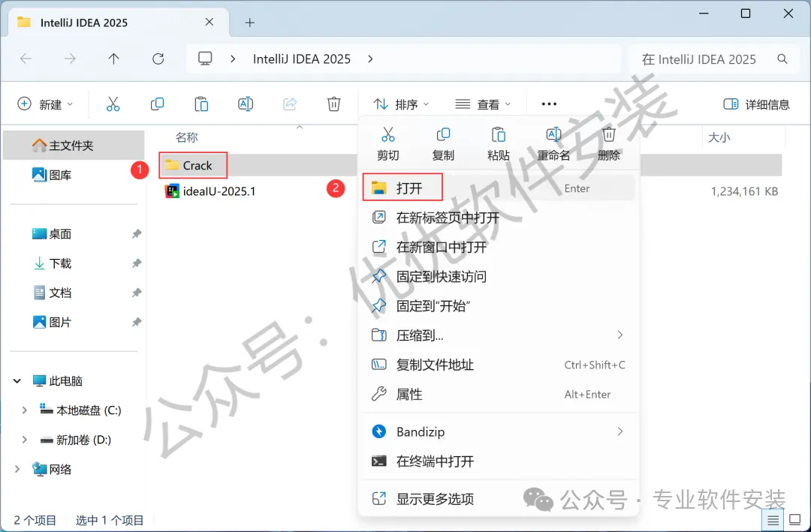
Task: Sort by the 大小 column header
Action: point(719,137)
